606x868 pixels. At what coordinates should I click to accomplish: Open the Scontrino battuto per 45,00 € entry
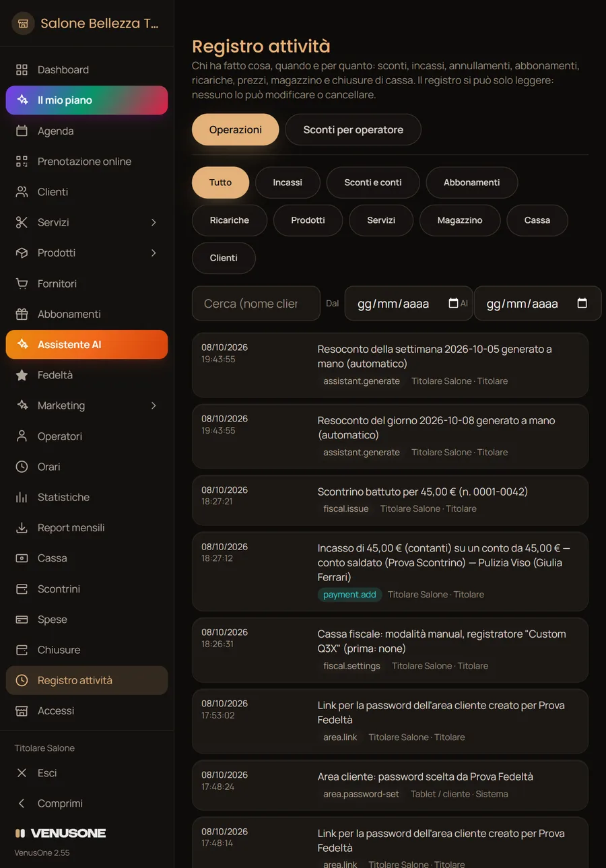(390, 500)
